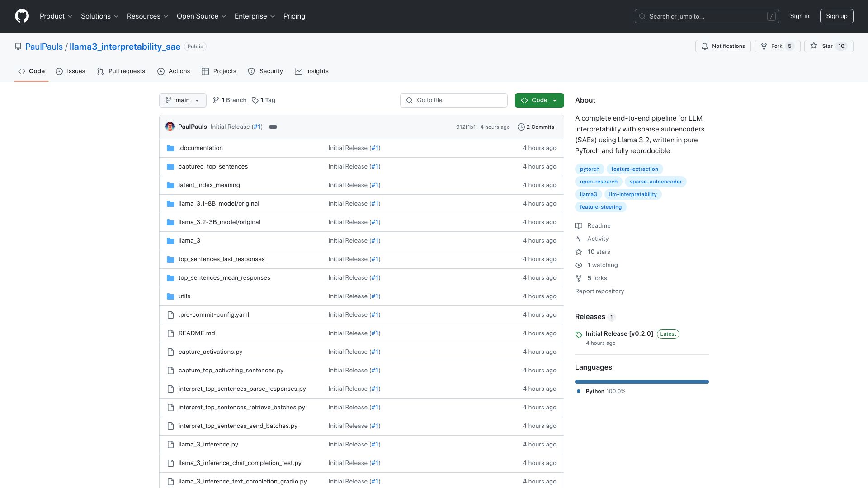868x488 pixels.
Task: Switch to the Actions tab
Action: 174,71
